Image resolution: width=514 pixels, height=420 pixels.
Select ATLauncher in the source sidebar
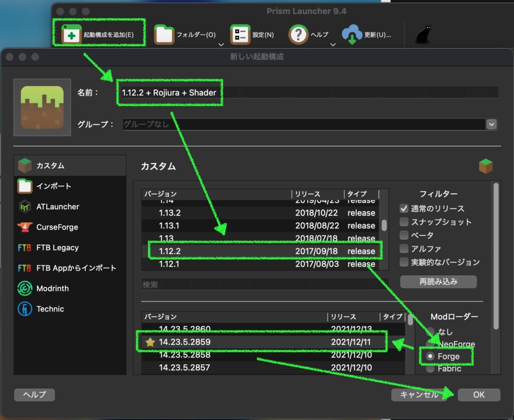[x=70, y=207]
